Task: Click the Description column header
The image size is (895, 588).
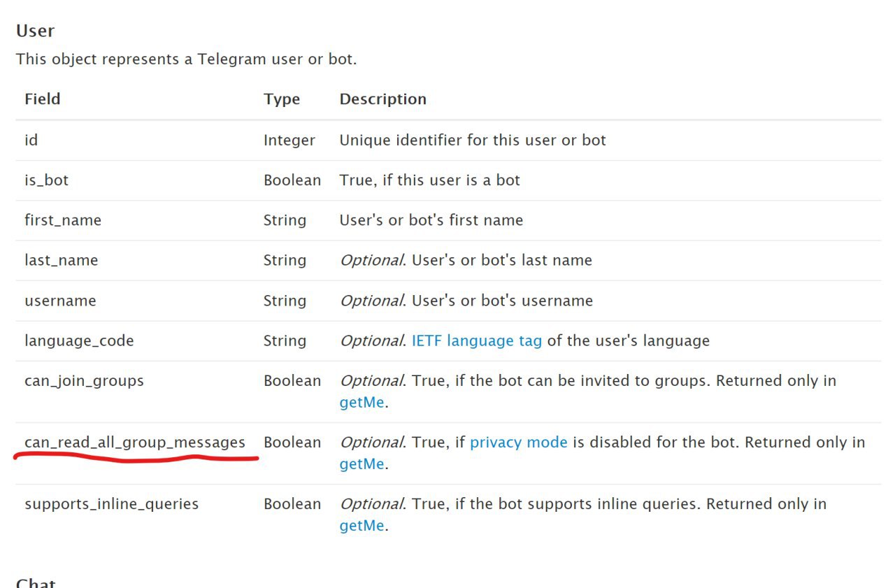Action: tap(383, 99)
